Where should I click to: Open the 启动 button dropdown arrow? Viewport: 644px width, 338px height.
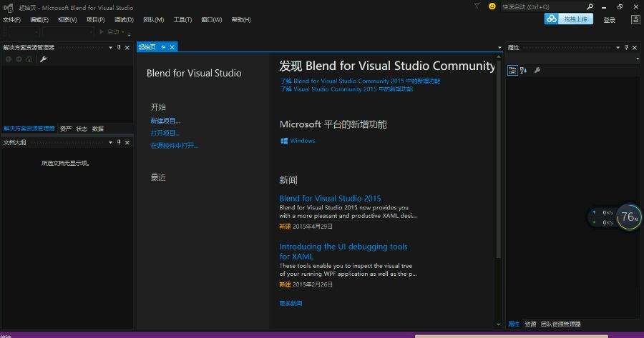tap(123, 32)
